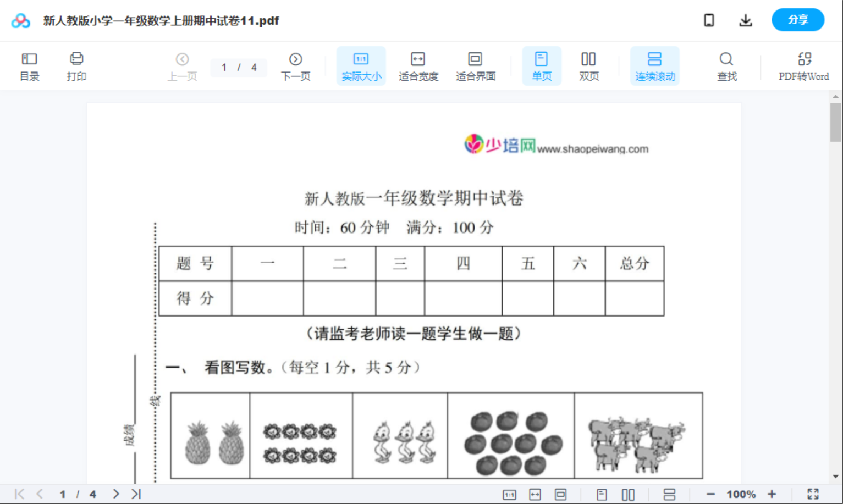Go to next page with 下一页
This screenshot has width=843, height=504.
pos(296,65)
